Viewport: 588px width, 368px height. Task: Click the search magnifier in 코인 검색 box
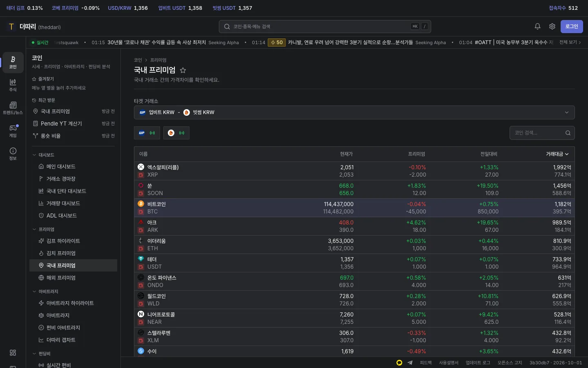tap(568, 133)
